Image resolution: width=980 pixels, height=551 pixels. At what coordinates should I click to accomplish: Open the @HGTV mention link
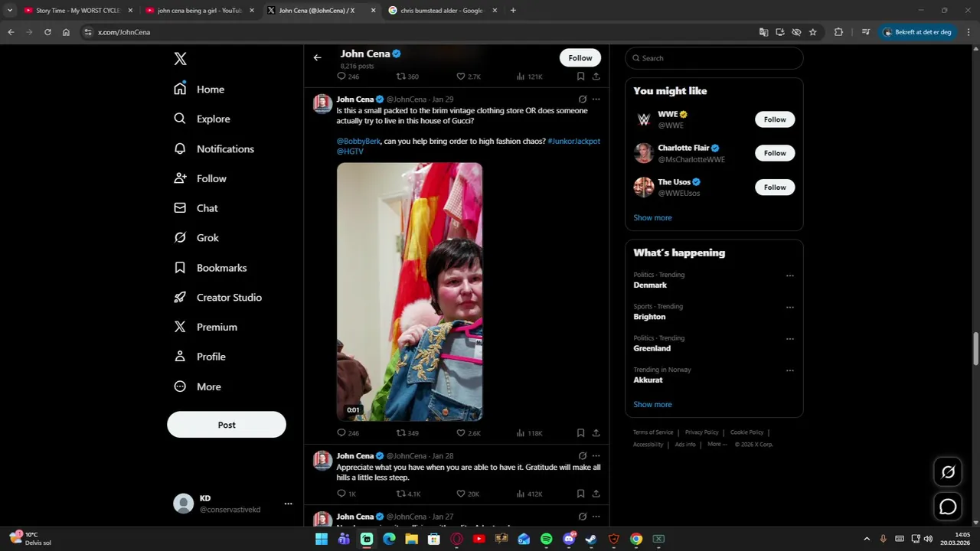pyautogui.click(x=350, y=152)
